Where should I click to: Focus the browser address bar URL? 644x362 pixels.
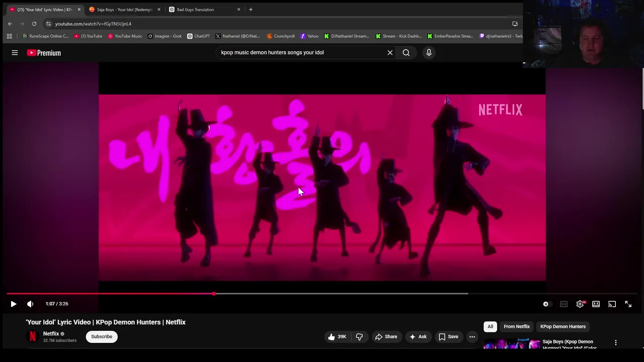point(93,24)
